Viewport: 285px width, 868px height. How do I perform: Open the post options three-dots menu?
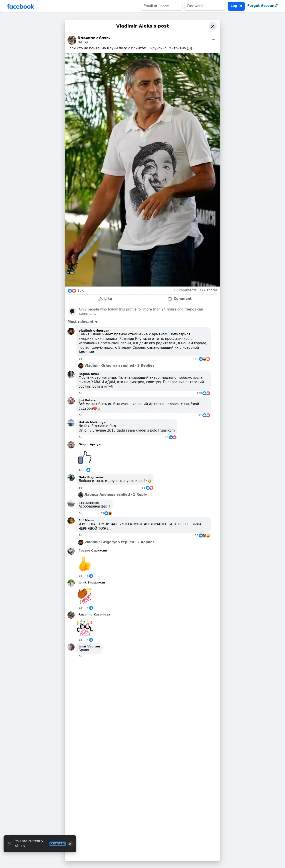[213, 40]
